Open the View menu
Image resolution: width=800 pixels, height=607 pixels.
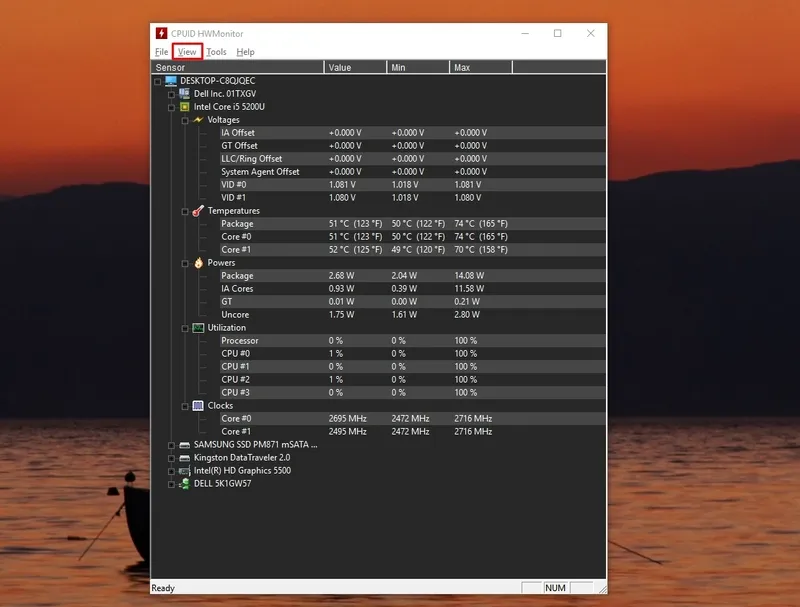point(187,52)
